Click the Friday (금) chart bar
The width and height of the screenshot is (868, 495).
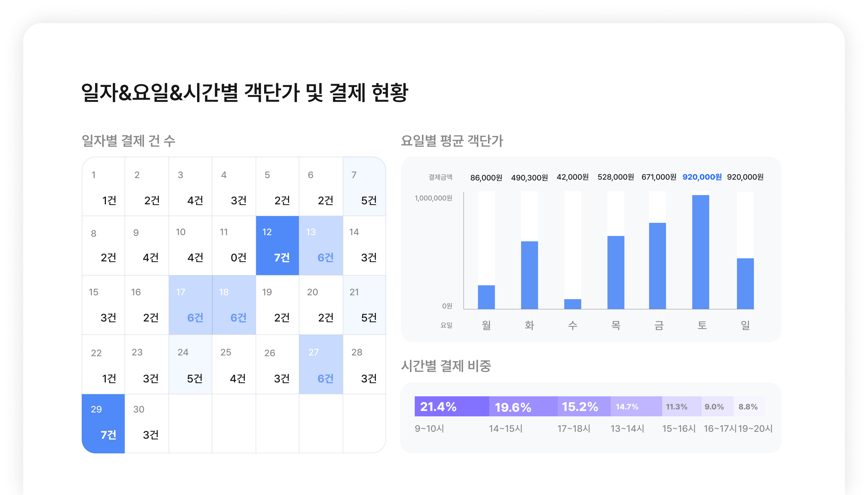(657, 266)
